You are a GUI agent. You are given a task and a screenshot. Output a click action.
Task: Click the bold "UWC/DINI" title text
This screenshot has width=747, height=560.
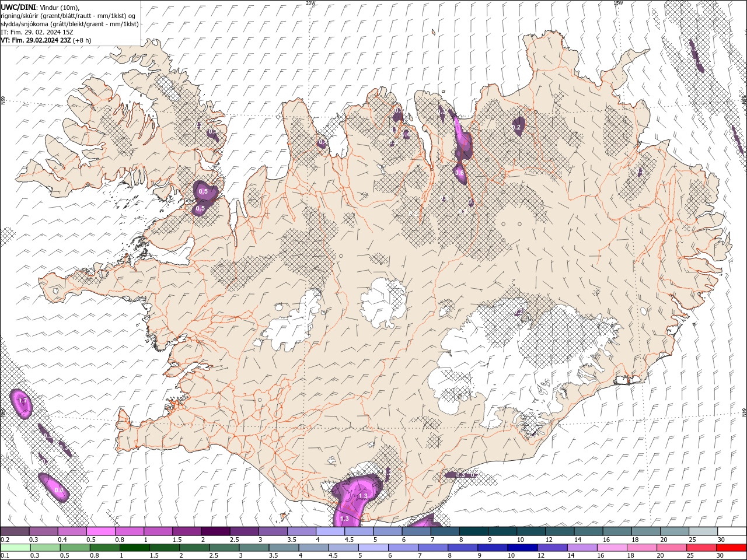pos(18,7)
